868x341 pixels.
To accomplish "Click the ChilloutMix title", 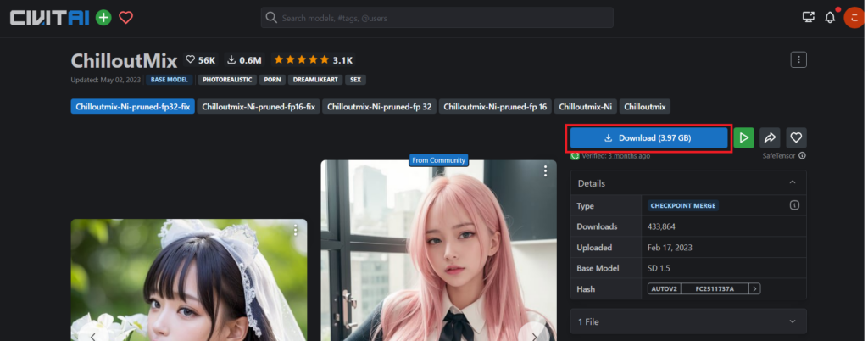I will pos(124,60).
